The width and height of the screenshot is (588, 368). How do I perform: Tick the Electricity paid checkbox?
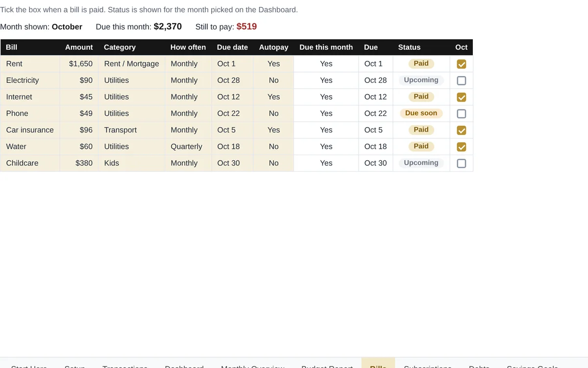(x=461, y=80)
